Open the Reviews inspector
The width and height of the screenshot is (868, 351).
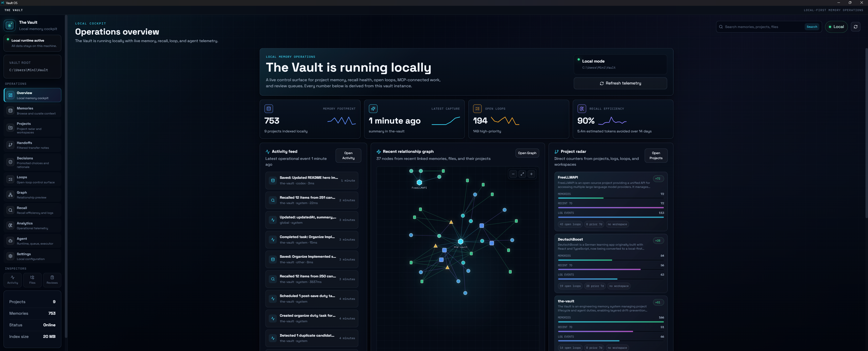52,280
